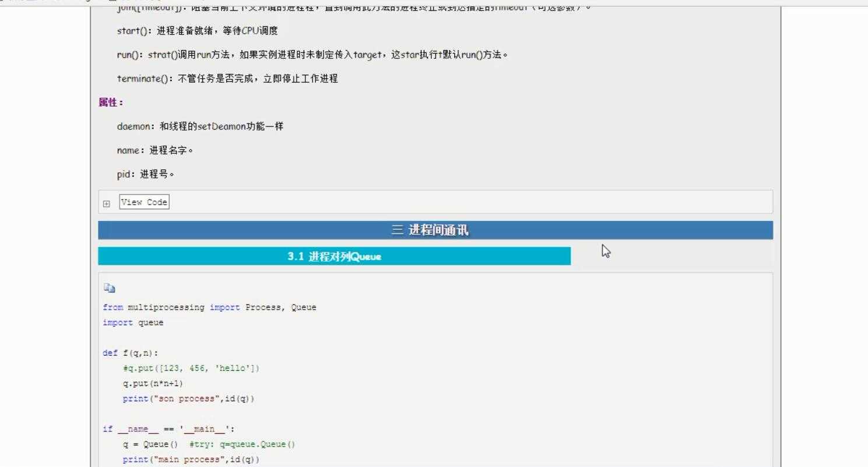Viewport: 868px width, 467px height.
Task: Click the q = Queue() code line
Action: click(209, 444)
